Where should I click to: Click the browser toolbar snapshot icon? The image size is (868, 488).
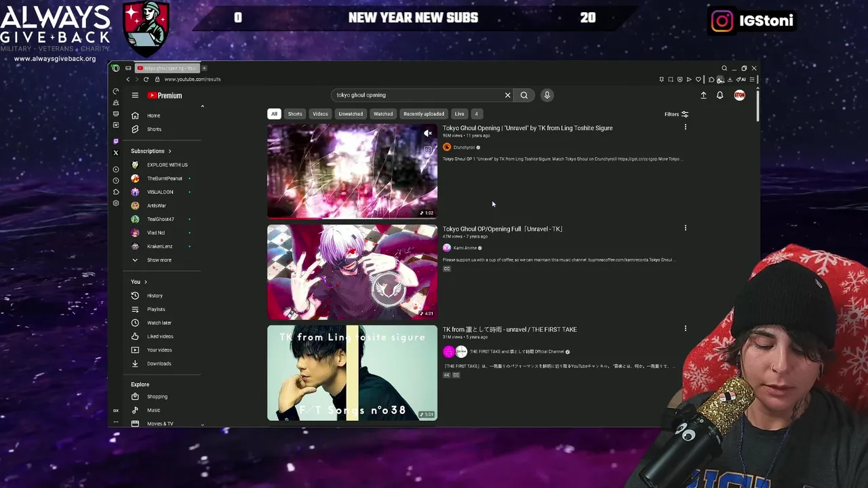coord(671,79)
